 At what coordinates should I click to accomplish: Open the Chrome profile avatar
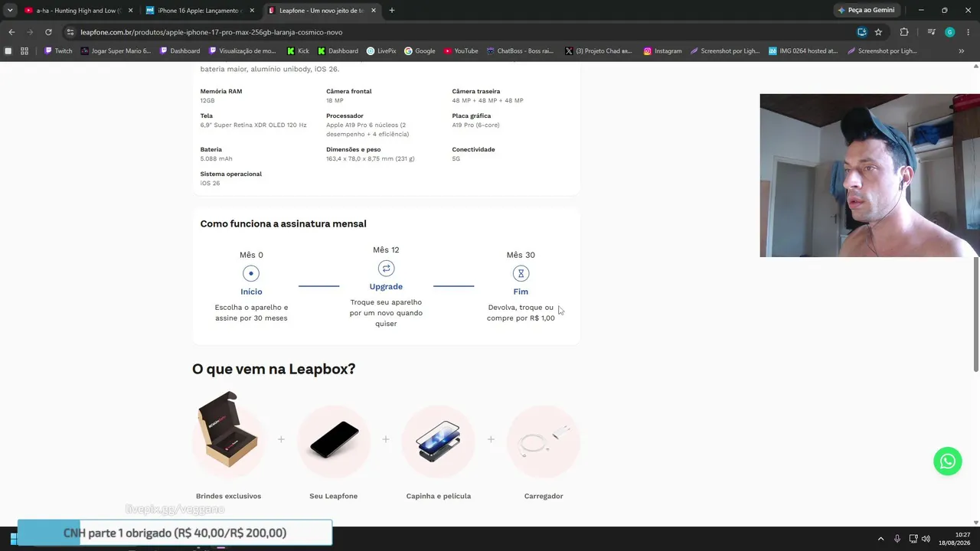[x=949, y=32]
